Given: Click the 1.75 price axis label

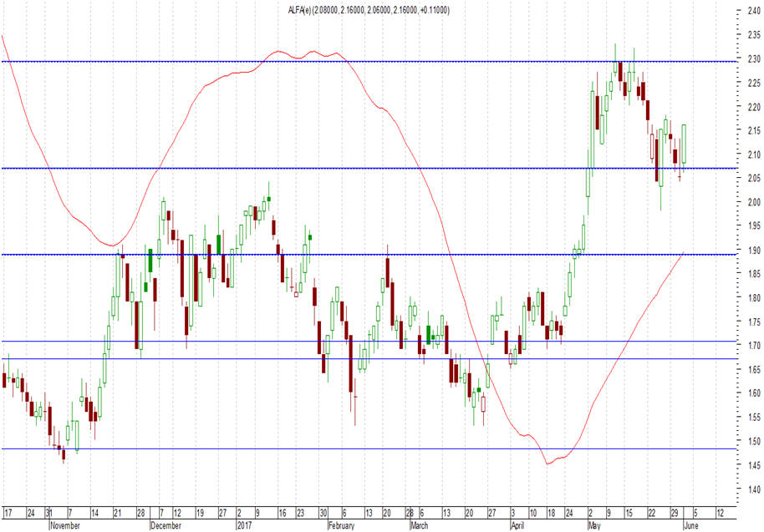Looking at the screenshot, I should tap(754, 322).
